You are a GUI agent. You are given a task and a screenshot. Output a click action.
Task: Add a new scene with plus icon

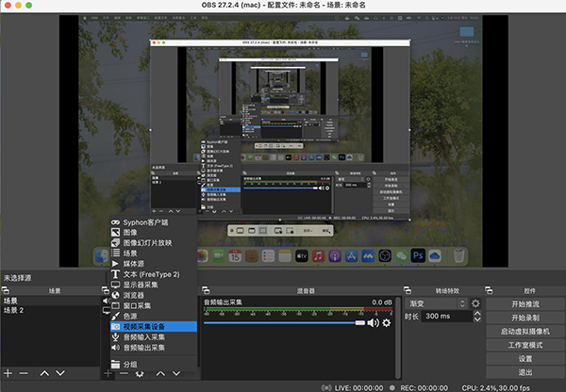8,373
